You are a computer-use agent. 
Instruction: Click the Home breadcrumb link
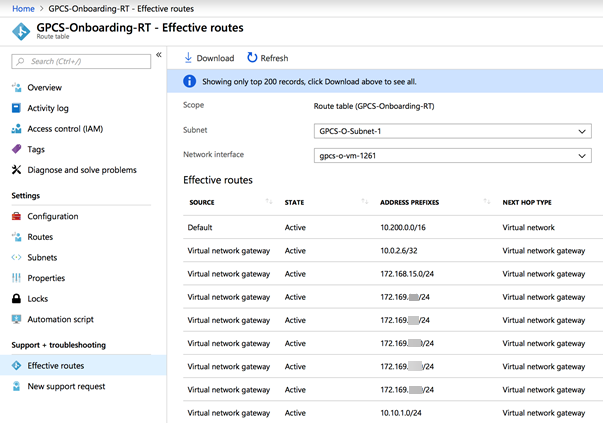pos(23,8)
